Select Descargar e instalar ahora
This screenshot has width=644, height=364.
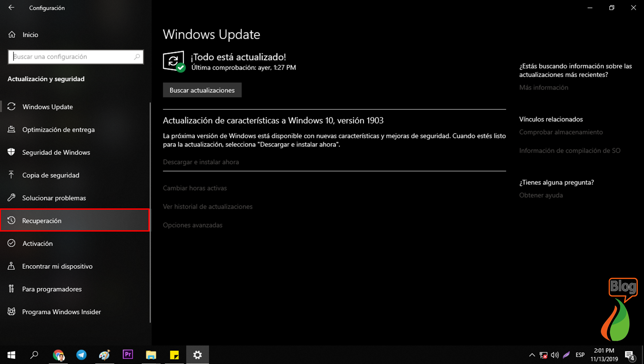click(x=201, y=162)
